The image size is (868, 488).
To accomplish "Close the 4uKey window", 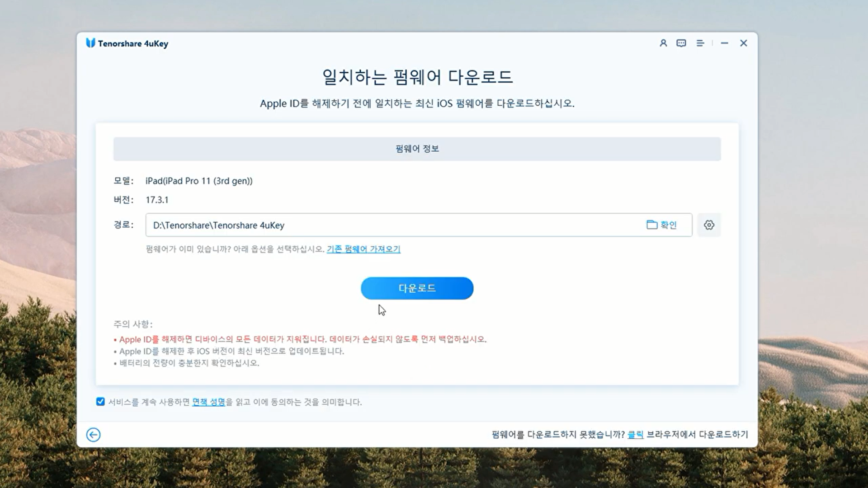I will [744, 43].
